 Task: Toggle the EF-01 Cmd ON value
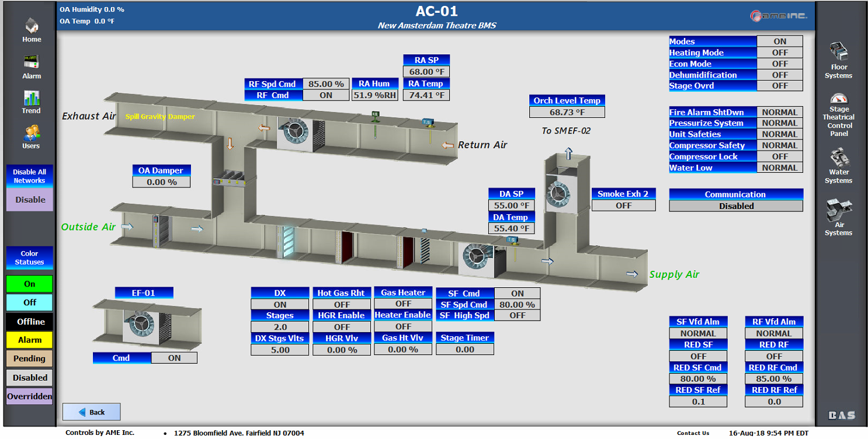pos(174,358)
